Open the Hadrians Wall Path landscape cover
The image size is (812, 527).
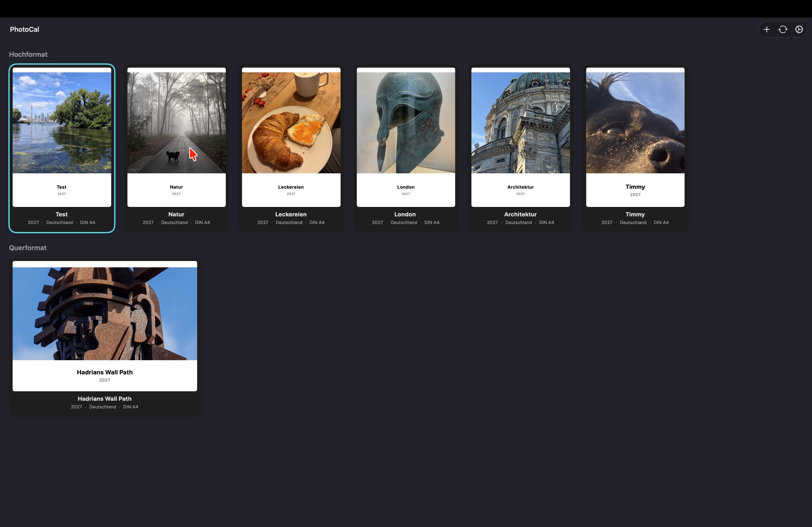click(105, 314)
